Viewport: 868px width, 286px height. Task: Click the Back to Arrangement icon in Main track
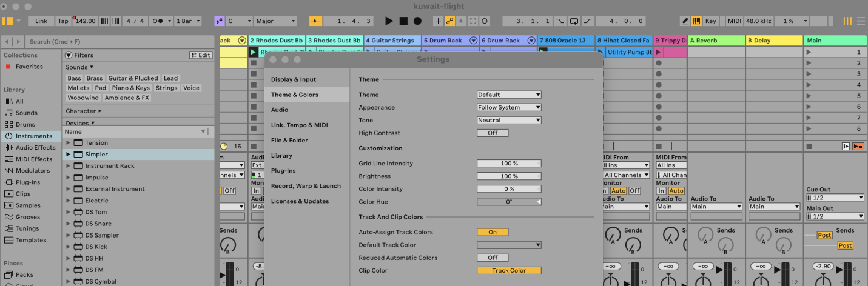click(x=858, y=146)
